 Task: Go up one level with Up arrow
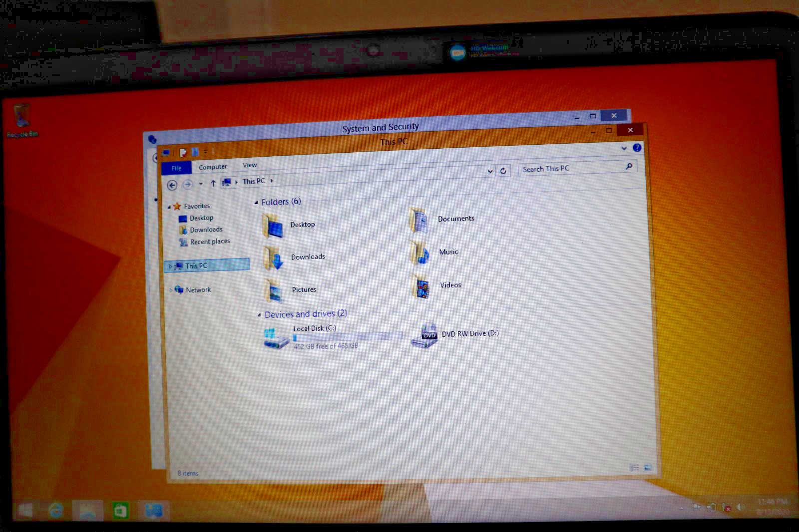point(213,183)
